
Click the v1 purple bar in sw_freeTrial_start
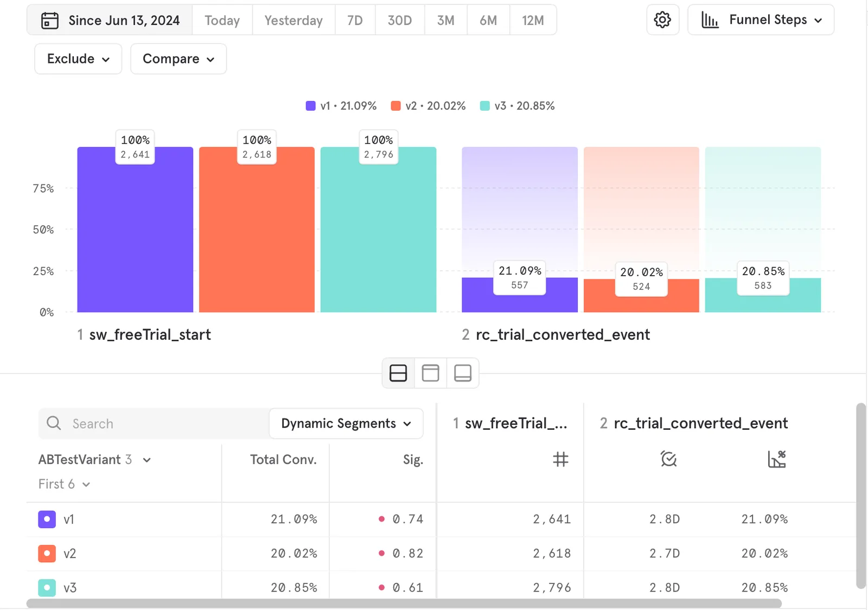135,230
